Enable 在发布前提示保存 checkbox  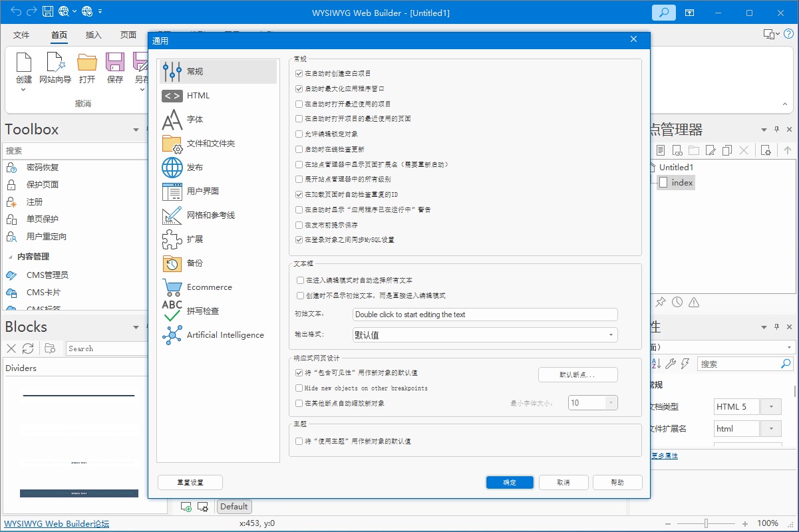(299, 225)
